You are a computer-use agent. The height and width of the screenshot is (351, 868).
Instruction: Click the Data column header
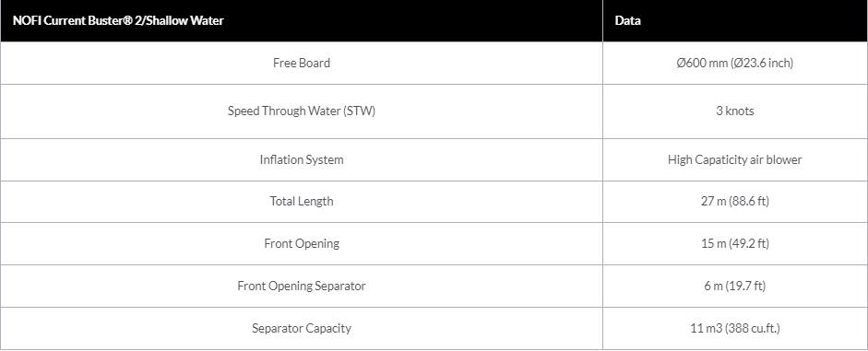[x=628, y=21]
